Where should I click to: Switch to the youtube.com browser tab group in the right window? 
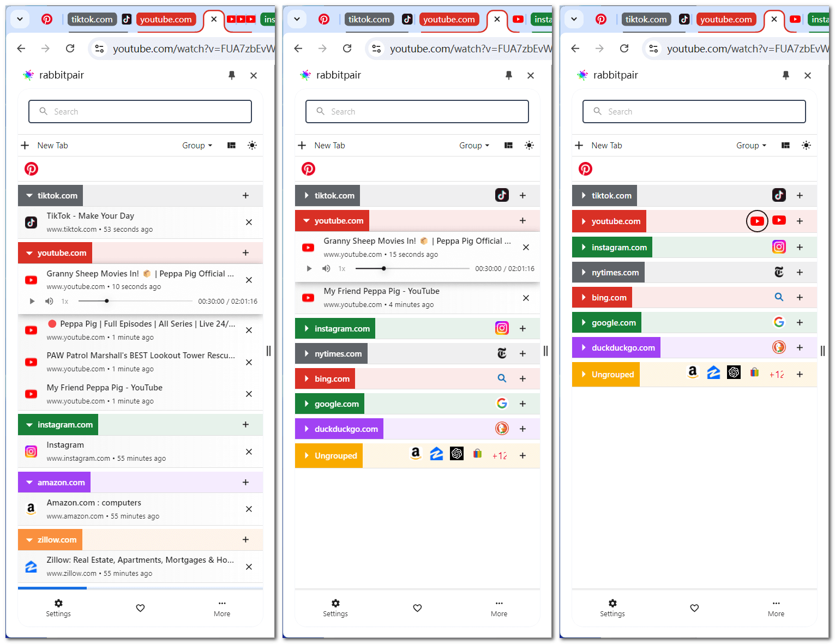pos(726,20)
